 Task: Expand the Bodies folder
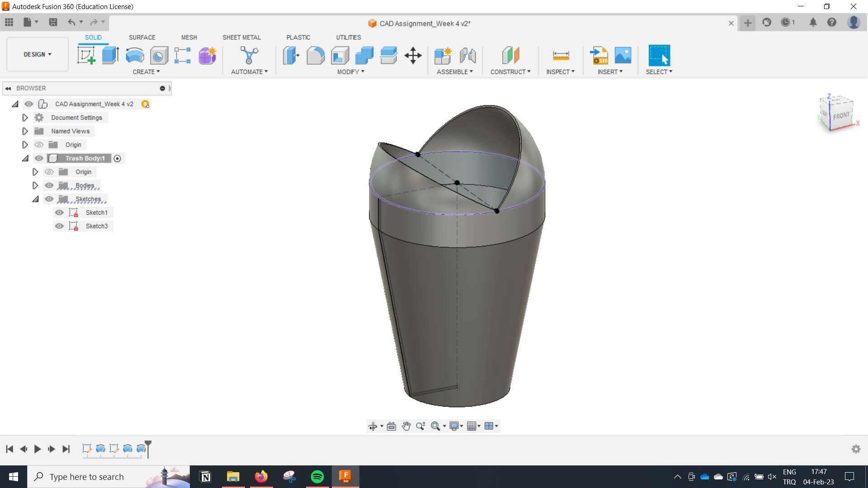35,185
